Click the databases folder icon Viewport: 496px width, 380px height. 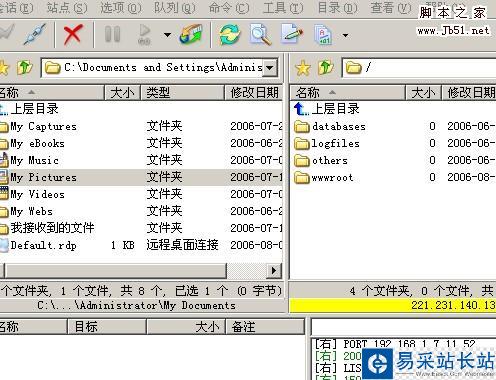tap(302, 127)
